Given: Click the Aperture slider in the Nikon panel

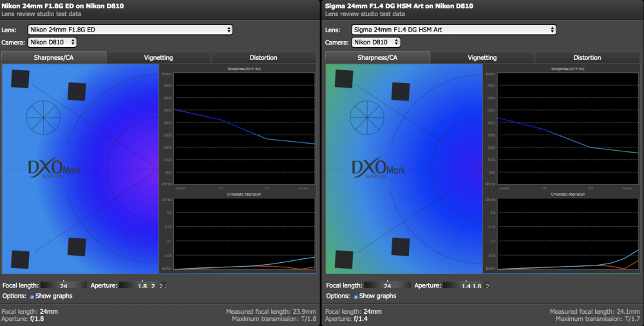Looking at the screenshot, I should tap(142, 285).
